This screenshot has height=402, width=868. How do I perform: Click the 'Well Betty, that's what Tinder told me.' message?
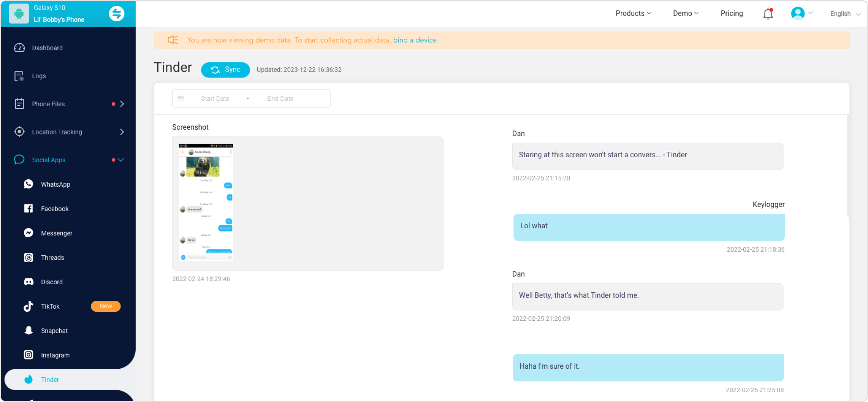tap(648, 297)
